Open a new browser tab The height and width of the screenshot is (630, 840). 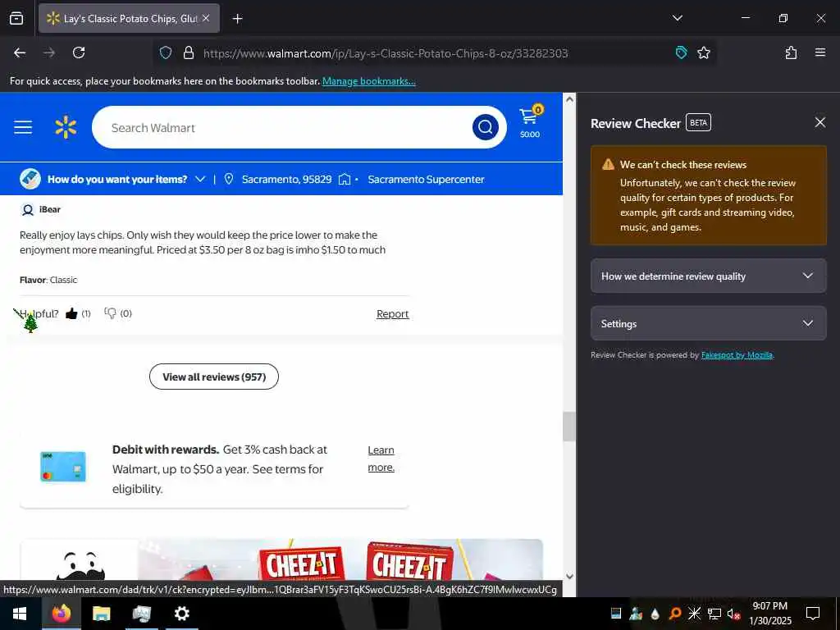237,19
